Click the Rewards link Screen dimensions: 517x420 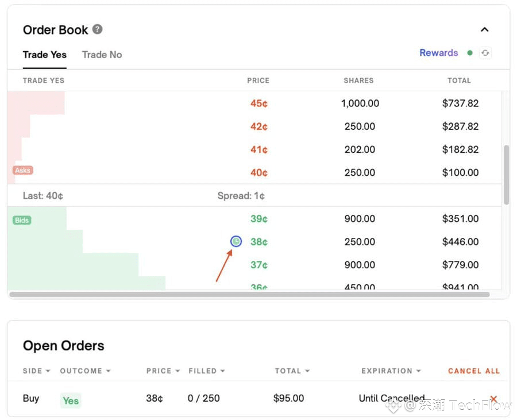[x=438, y=53]
